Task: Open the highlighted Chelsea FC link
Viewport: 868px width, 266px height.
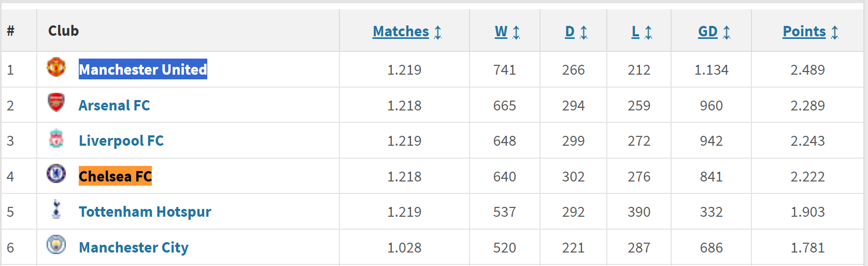Action: pyautogui.click(x=115, y=176)
